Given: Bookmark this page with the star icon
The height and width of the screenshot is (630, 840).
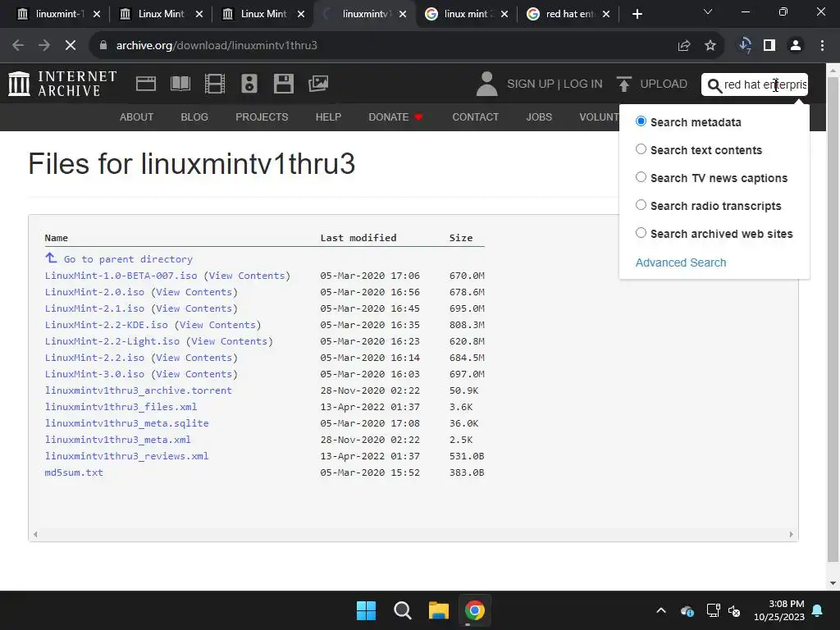Looking at the screenshot, I should [710, 46].
